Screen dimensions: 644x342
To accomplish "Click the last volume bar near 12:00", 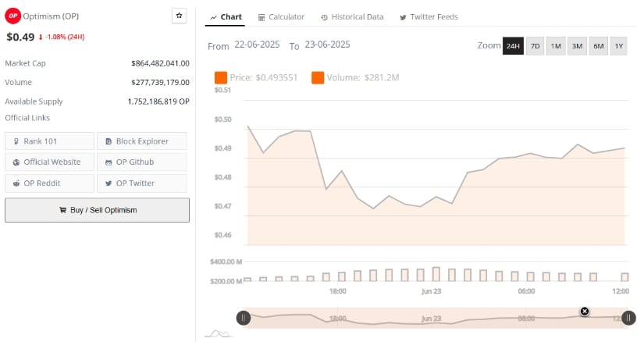I will point(624,277).
